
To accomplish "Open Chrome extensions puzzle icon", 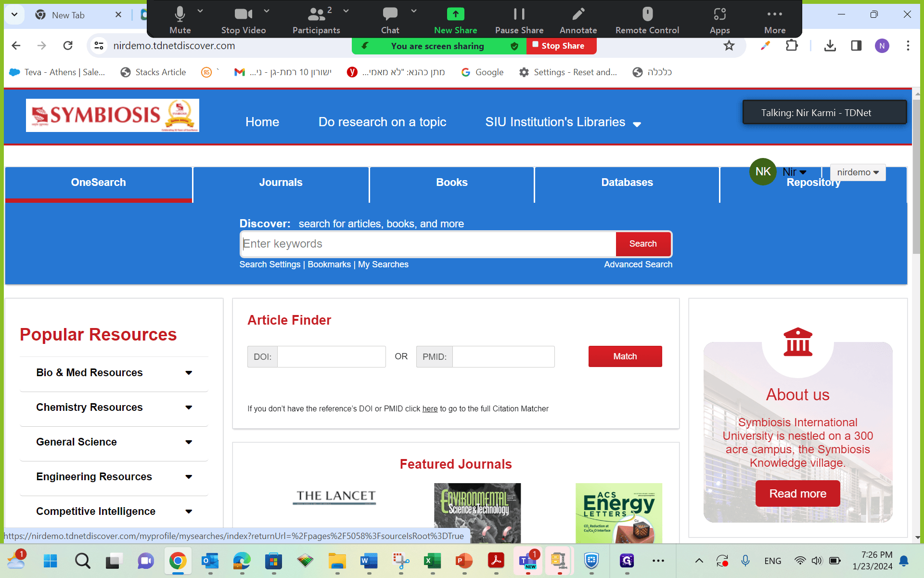I will point(792,46).
